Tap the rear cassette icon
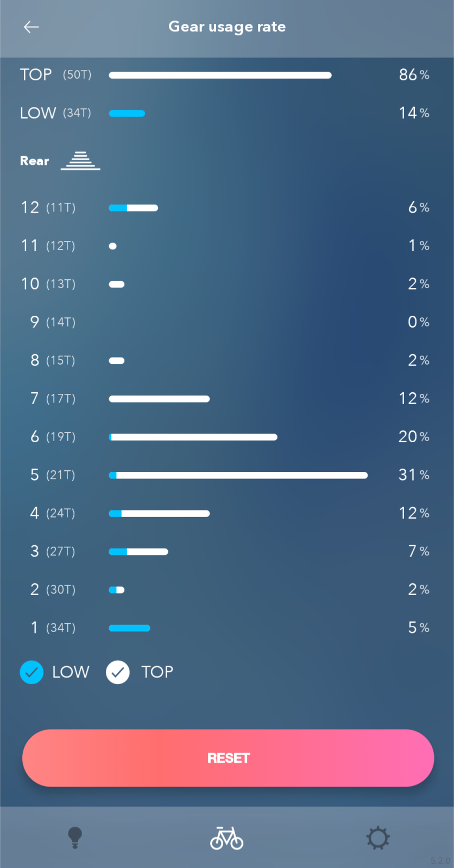Viewport: 454px width, 868px height. [80, 161]
